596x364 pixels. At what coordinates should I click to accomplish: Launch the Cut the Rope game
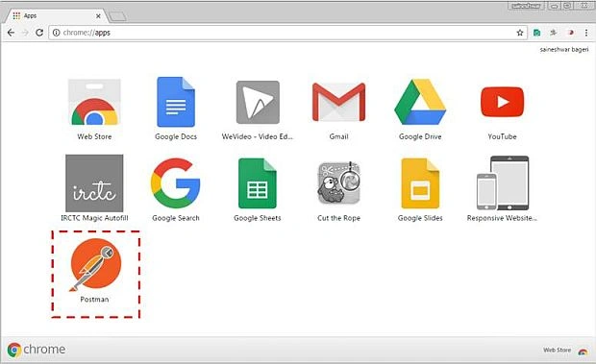[338, 183]
